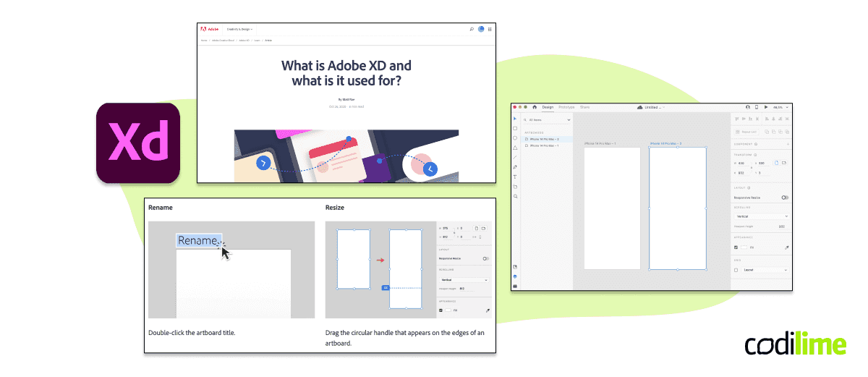Open the Vertical scrolling dropdown in XD window
This screenshot has width=868, height=377.
761,216
